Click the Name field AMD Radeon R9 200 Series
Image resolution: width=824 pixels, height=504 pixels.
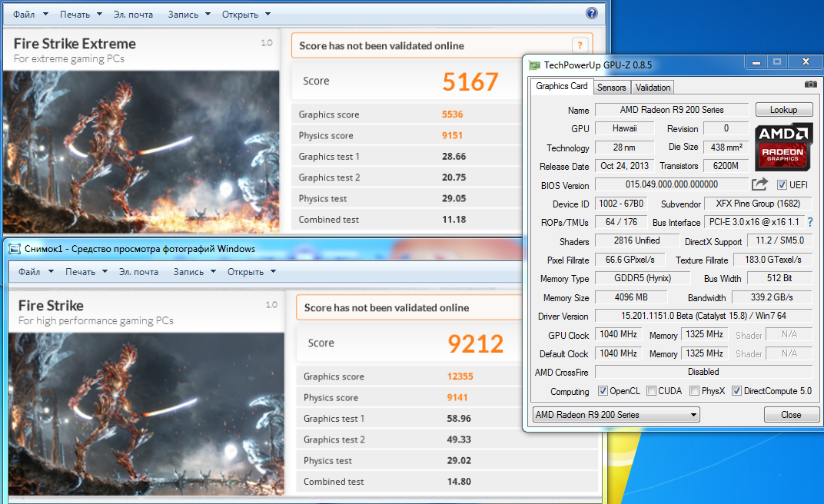(672, 110)
